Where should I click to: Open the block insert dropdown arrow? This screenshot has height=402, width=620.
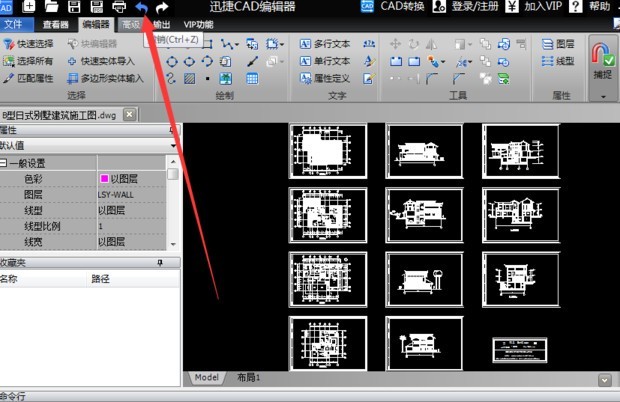[282, 44]
